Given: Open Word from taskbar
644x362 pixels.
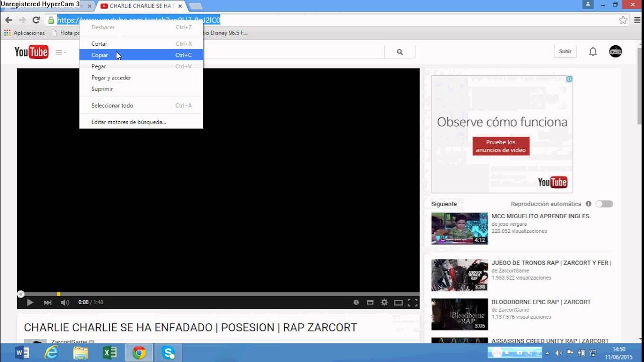Looking at the screenshot, I should pos(22,353).
